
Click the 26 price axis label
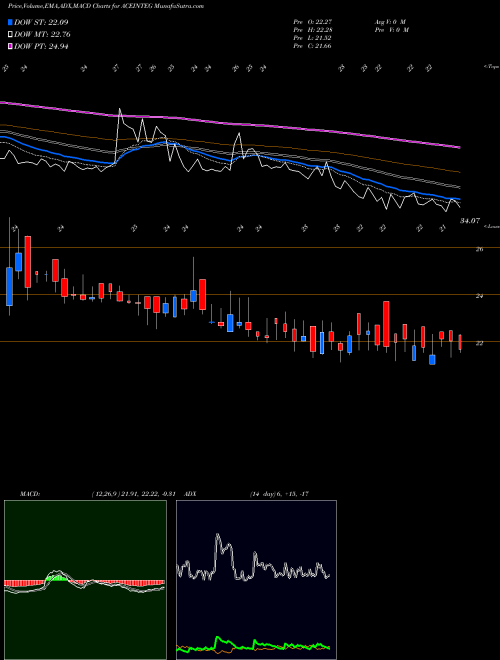(x=479, y=249)
